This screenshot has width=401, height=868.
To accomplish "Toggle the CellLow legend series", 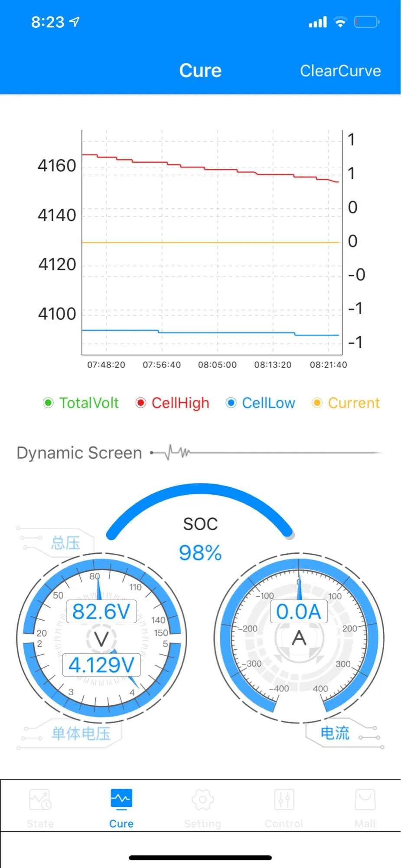I will coord(261,403).
